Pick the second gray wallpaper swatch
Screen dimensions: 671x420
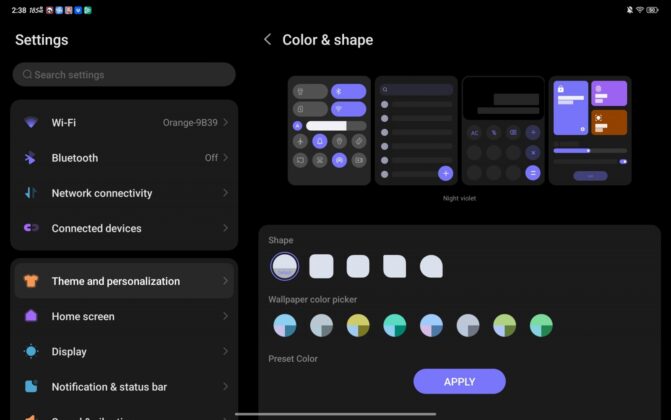[x=468, y=325]
